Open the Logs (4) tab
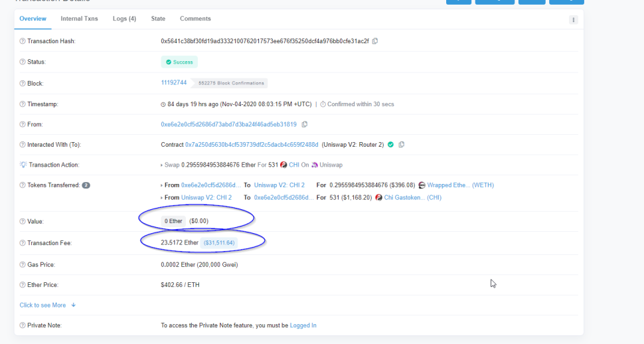The image size is (644, 344). pos(124,19)
